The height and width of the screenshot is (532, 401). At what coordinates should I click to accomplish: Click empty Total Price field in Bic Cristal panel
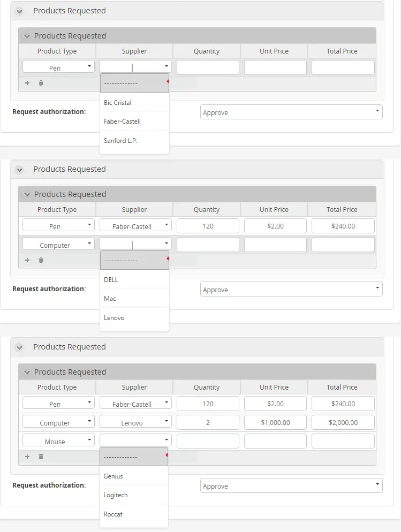pos(343,67)
